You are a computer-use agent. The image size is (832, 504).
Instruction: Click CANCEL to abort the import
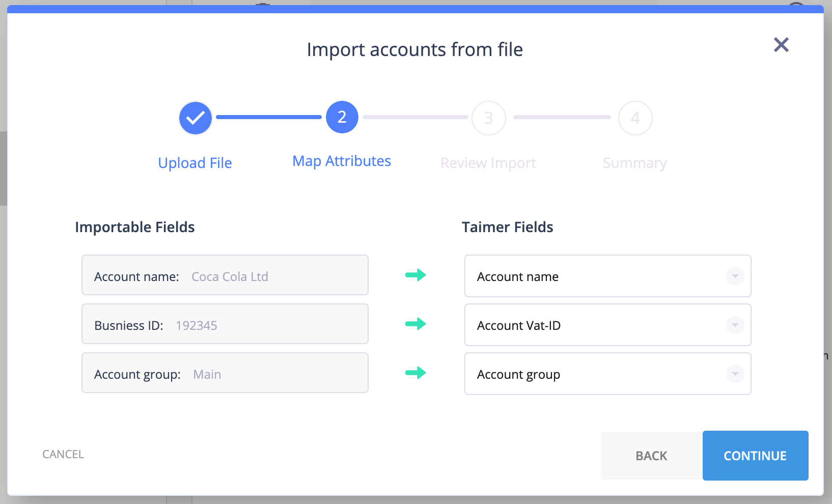[63, 454]
